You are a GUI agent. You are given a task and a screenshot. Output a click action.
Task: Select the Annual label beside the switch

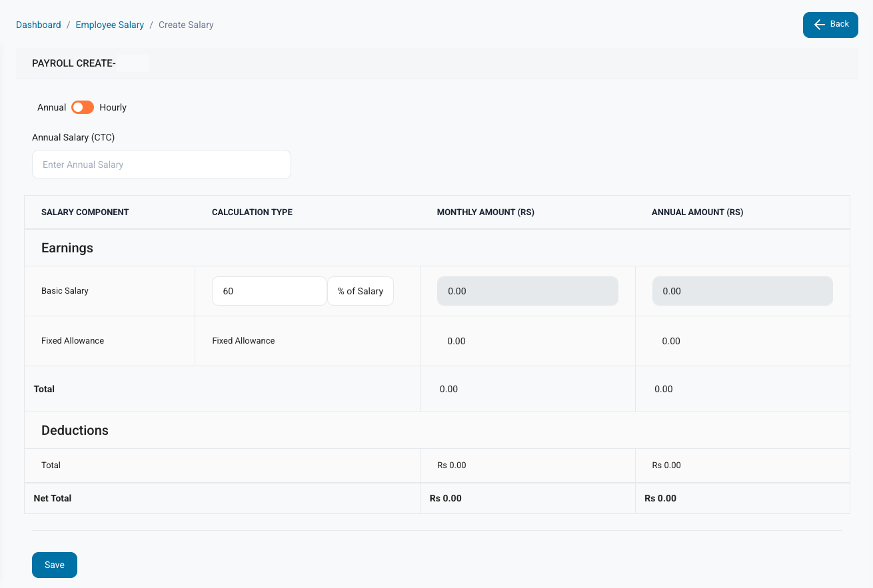[51, 107]
